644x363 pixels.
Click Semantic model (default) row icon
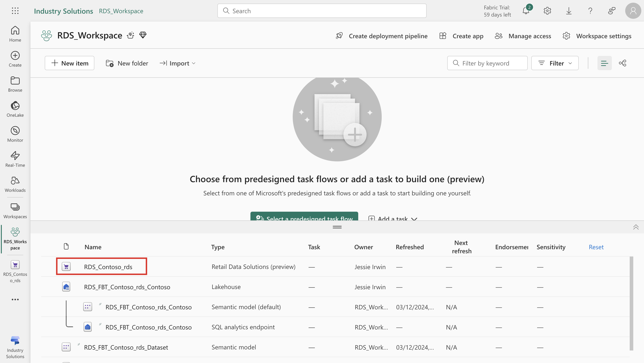(x=87, y=306)
